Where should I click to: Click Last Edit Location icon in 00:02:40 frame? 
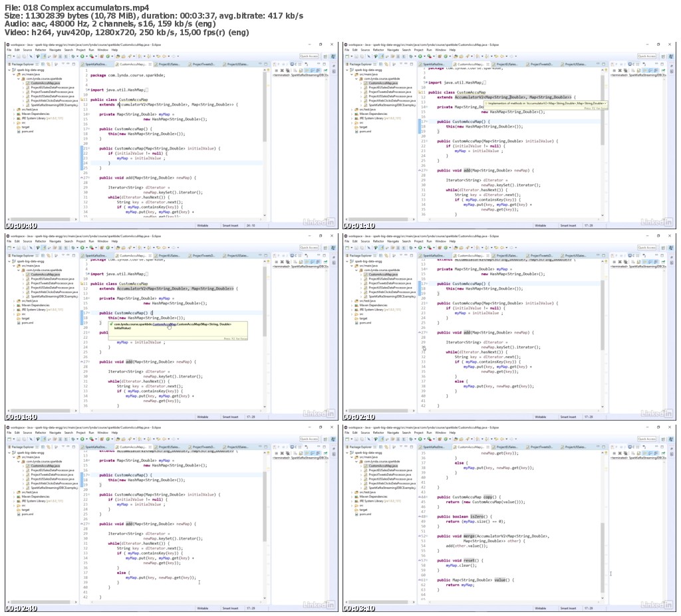click(158, 439)
